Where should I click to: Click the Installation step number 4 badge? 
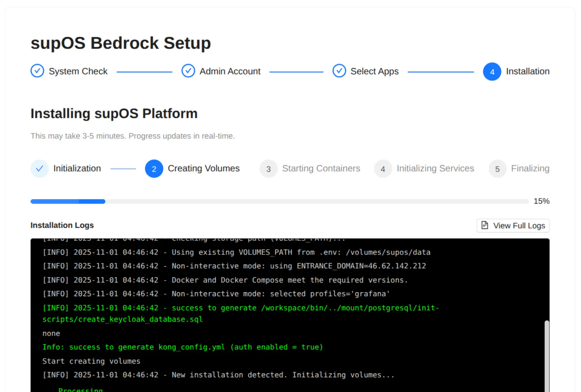pos(492,72)
